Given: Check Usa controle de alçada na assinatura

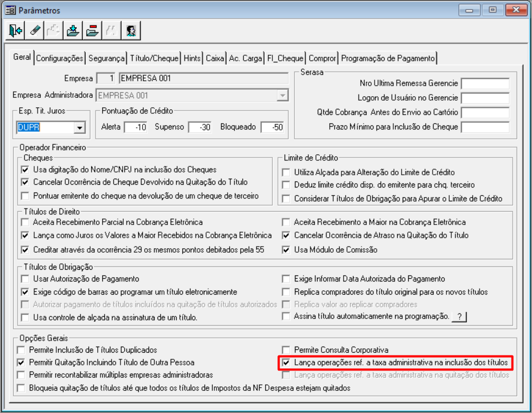Looking at the screenshot, I should (x=25, y=318).
